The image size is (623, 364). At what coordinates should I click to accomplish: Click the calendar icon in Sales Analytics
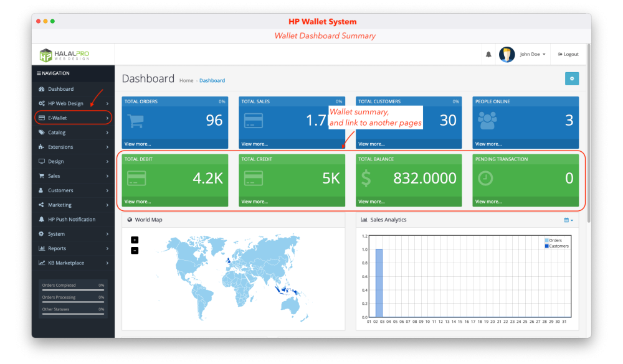pos(568,220)
